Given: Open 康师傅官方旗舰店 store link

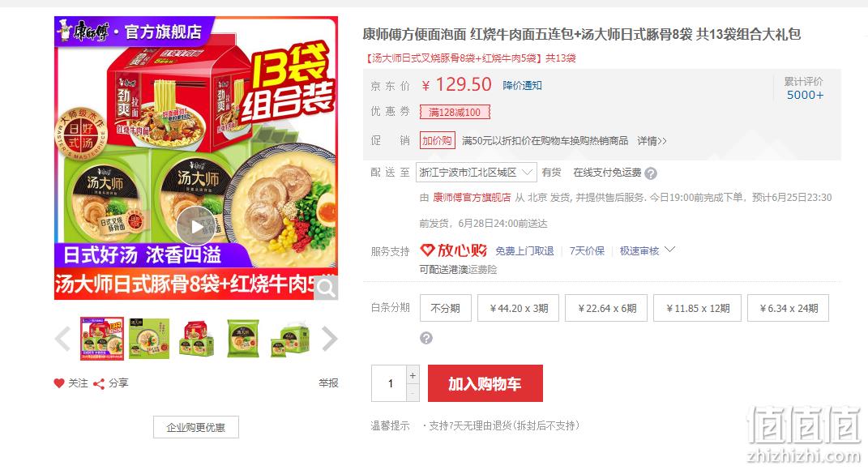Looking at the screenshot, I should 472,198.
